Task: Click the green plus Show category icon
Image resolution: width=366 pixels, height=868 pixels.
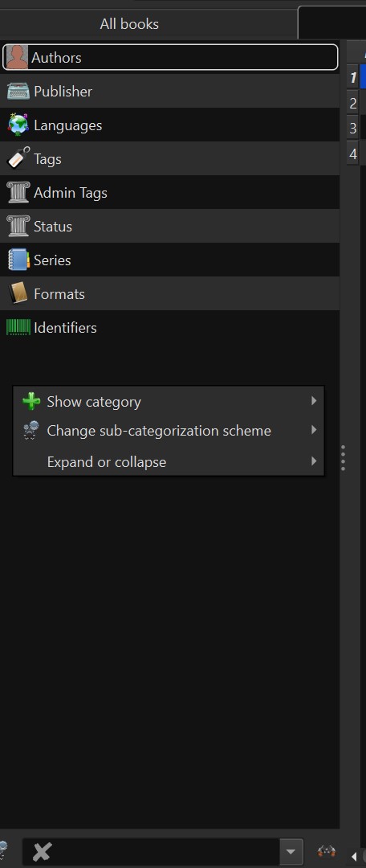Action: click(31, 401)
